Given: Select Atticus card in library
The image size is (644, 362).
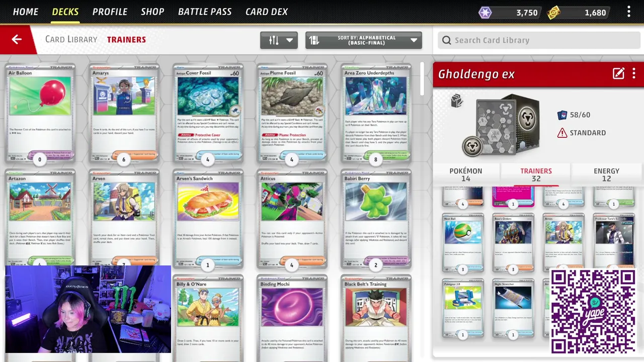Looking at the screenshot, I should pyautogui.click(x=292, y=219).
